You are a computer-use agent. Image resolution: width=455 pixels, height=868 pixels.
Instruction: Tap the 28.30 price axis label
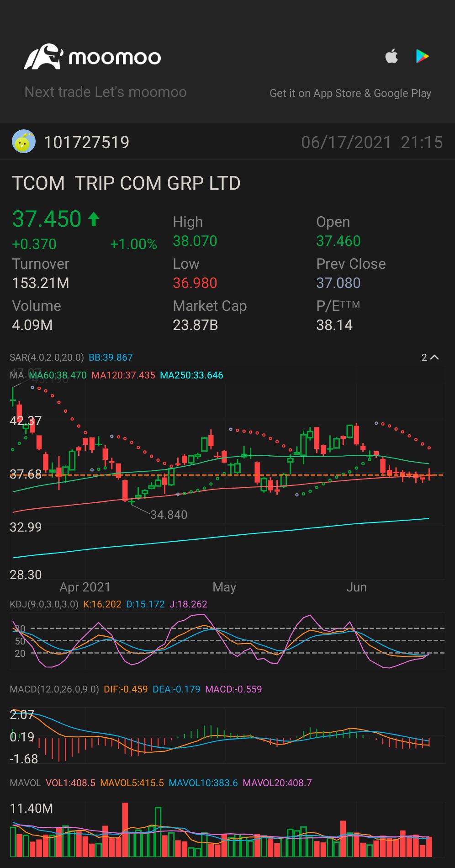[x=26, y=575]
